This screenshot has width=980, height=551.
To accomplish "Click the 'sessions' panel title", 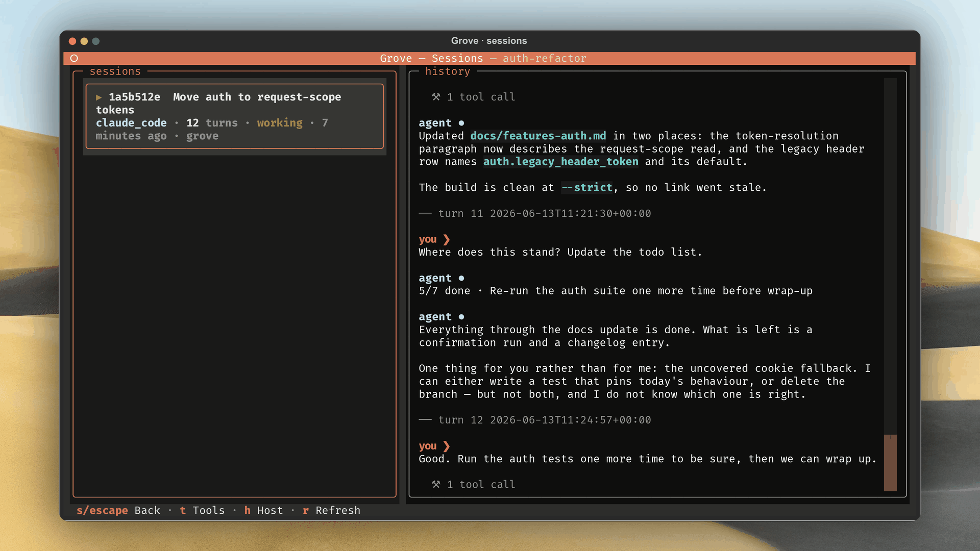I will click(115, 71).
